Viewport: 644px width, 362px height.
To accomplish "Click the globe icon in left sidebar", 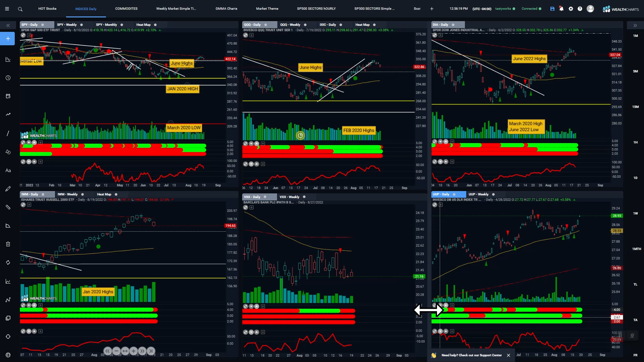I will click(x=8, y=355).
